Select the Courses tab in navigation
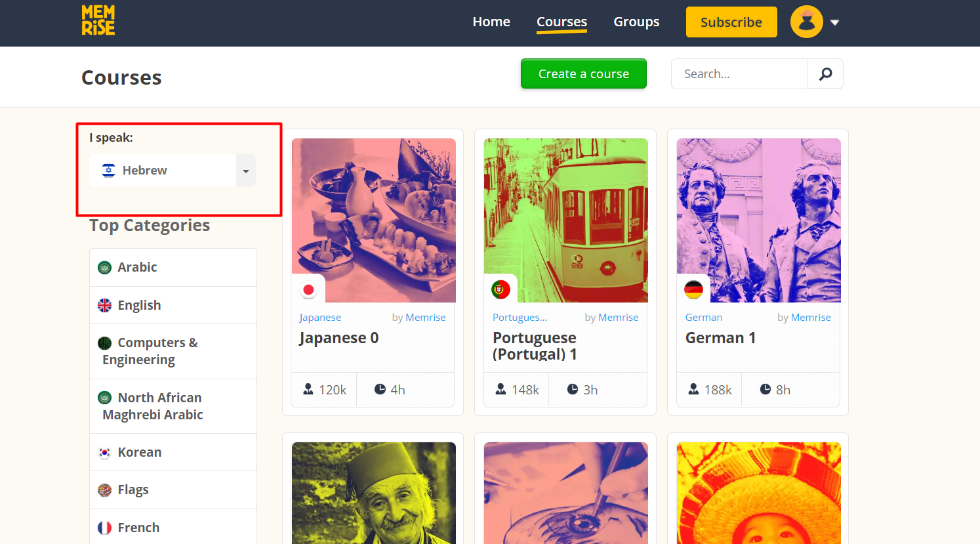The image size is (980, 544). (561, 22)
